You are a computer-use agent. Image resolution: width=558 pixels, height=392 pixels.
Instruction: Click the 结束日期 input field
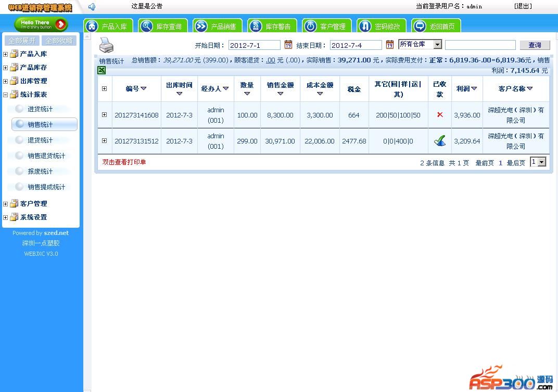click(x=356, y=45)
